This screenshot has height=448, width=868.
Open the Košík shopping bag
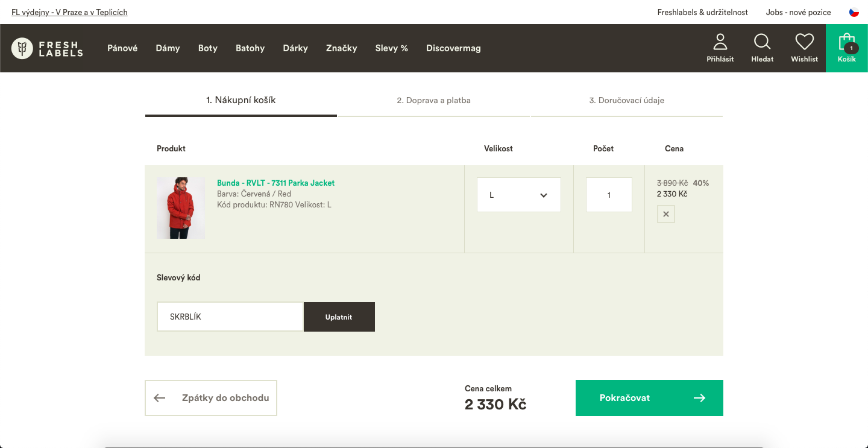(x=847, y=48)
